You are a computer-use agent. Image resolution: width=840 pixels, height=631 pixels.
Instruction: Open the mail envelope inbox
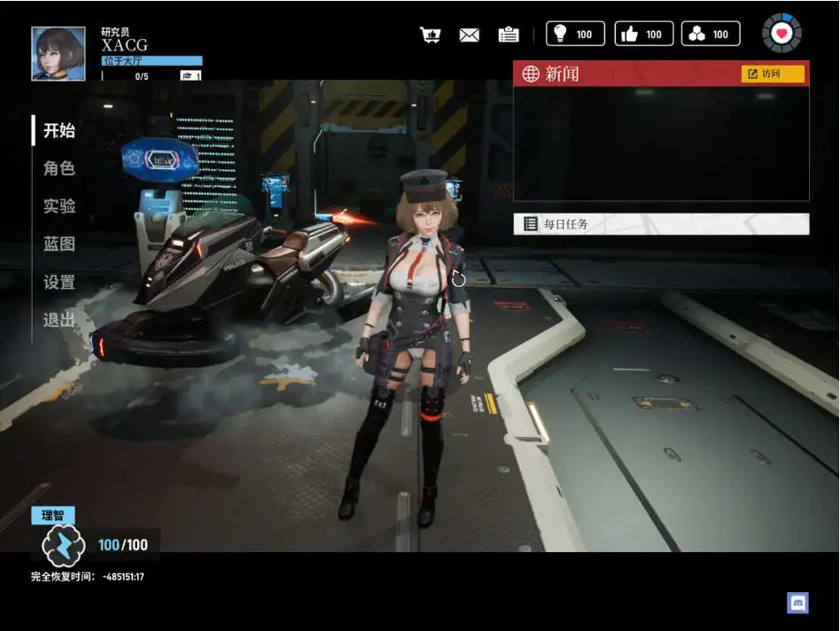click(469, 35)
